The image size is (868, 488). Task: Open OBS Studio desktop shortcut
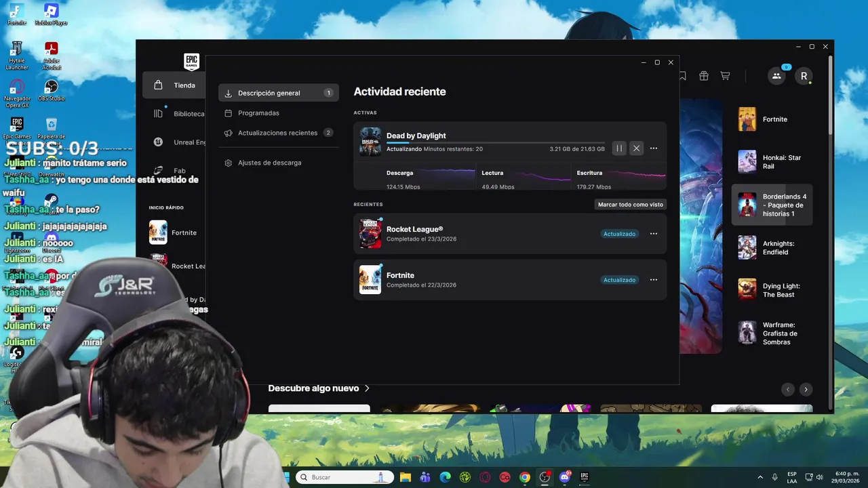pyautogui.click(x=51, y=90)
